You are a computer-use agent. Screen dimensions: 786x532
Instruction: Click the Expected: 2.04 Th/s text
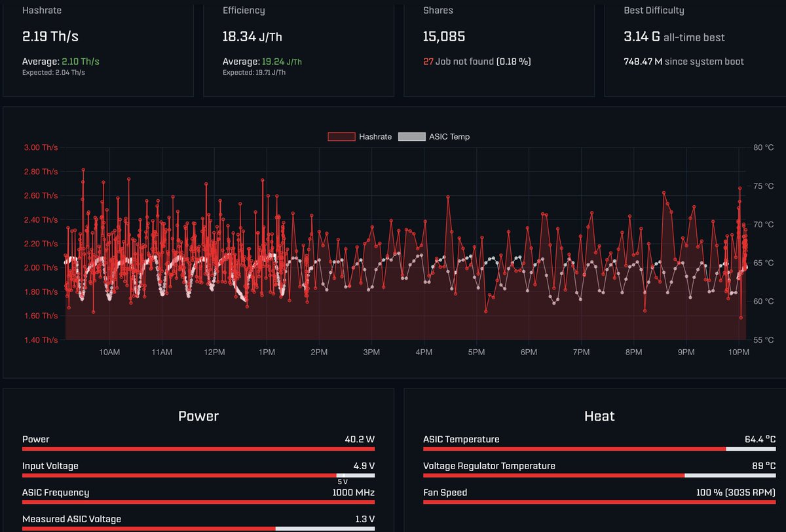54,72
